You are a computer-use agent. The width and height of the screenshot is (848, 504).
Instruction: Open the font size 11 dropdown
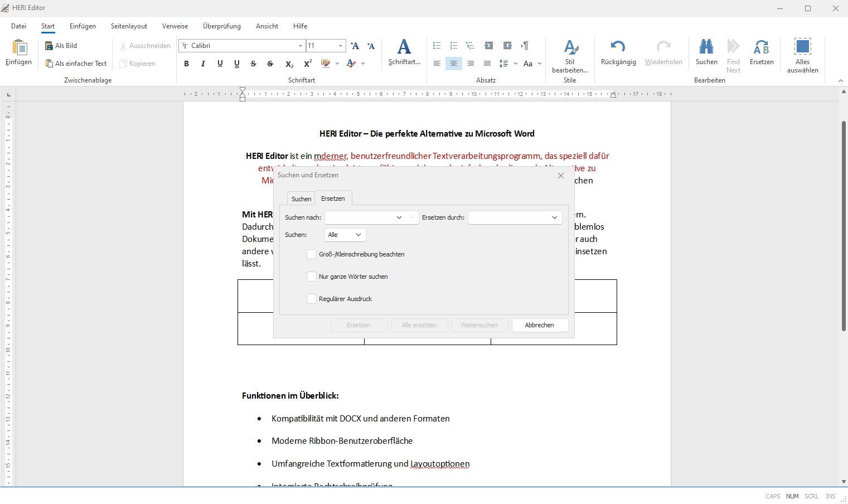pos(341,46)
